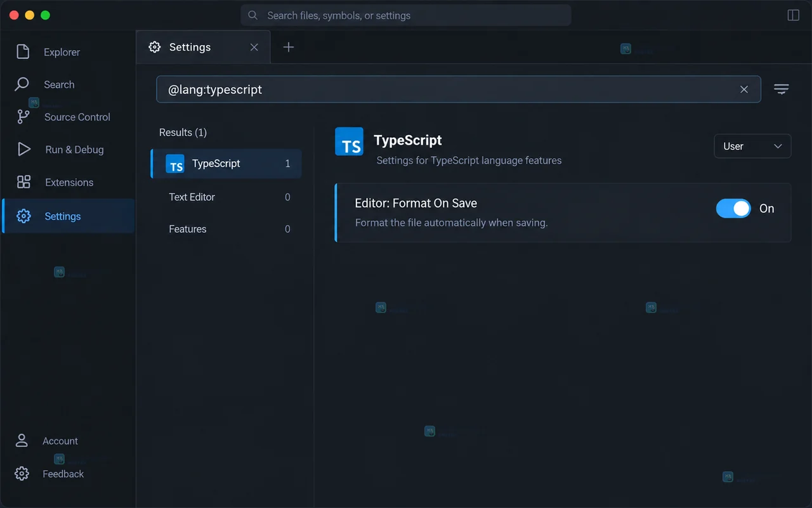Switch to the Settings tab
Screen dimensions: 812x508
pos(203,47)
